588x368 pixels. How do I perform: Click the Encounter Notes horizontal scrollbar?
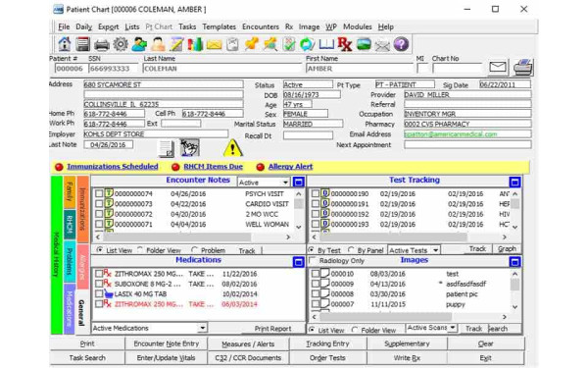coord(177,237)
